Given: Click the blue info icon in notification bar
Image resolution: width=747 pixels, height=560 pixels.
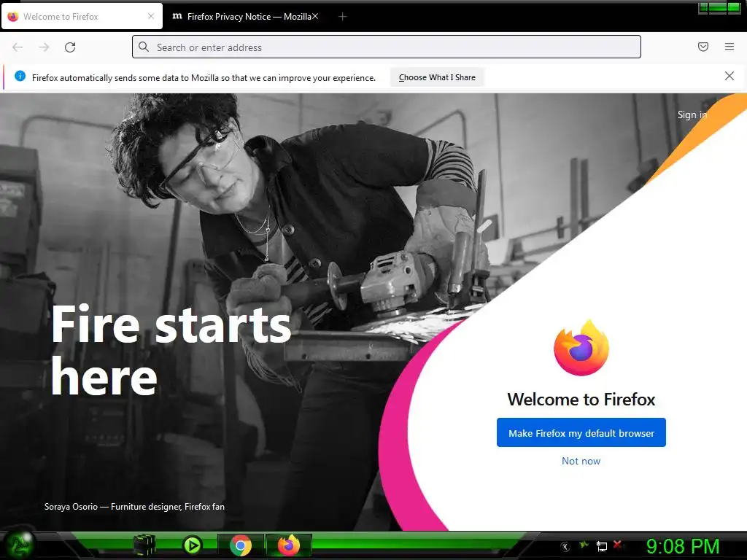Looking at the screenshot, I should coord(20,76).
